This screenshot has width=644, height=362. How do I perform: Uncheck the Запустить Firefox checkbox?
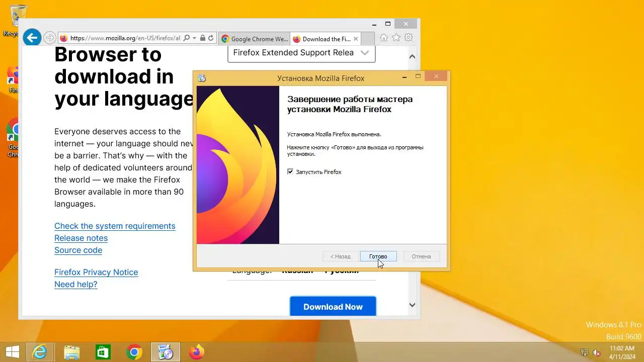(290, 172)
